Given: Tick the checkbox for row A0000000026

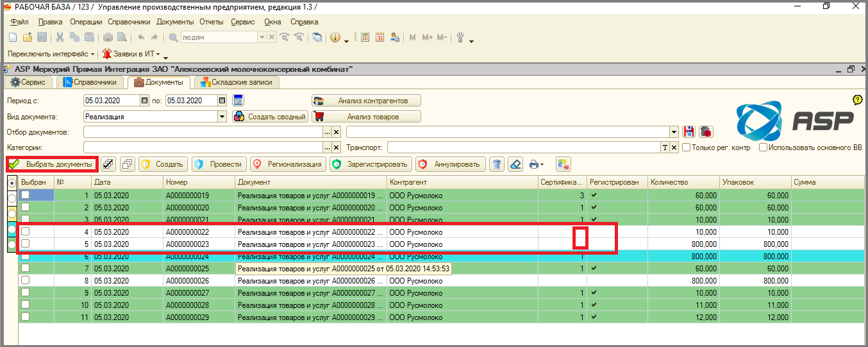Looking at the screenshot, I should [26, 280].
